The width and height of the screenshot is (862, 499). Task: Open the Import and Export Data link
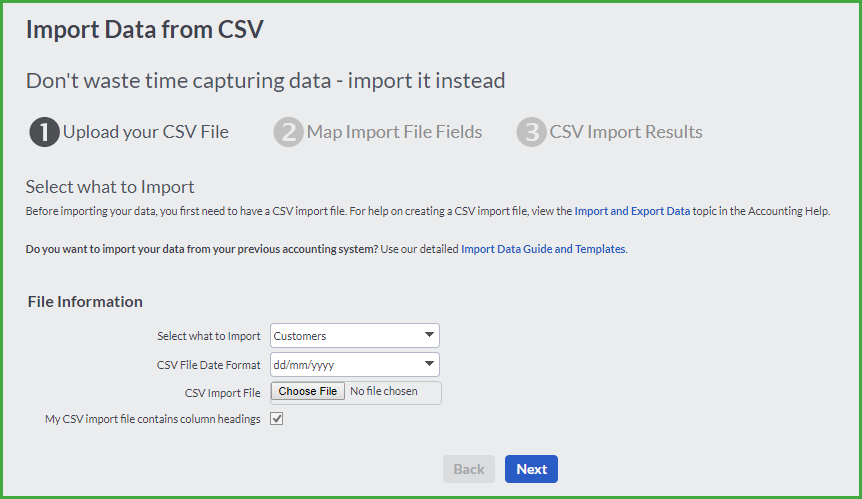(632, 211)
